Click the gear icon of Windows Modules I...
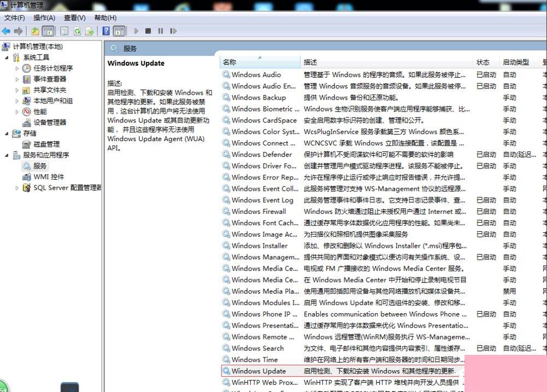 [x=226, y=302]
